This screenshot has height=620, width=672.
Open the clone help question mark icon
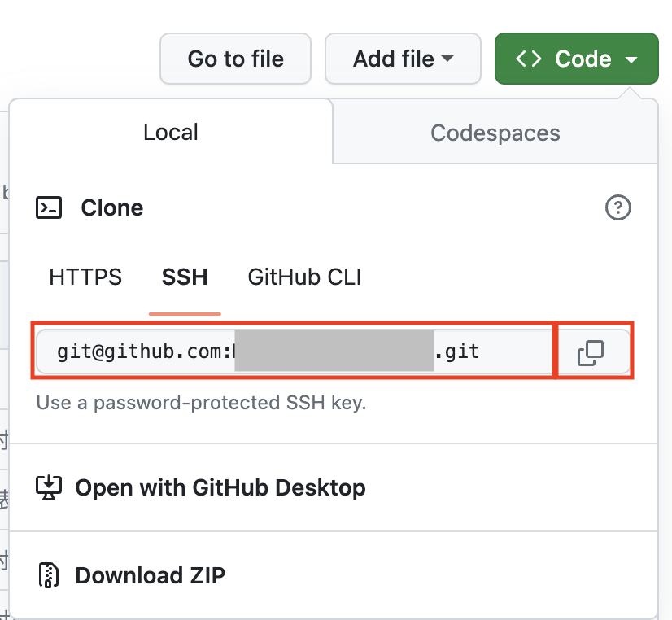(x=618, y=208)
